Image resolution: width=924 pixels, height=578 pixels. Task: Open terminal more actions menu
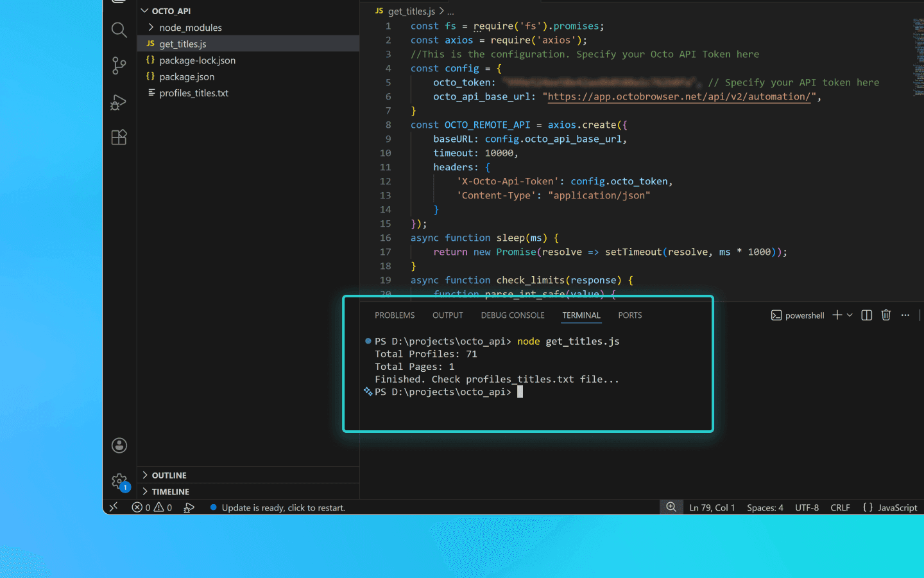[905, 315]
